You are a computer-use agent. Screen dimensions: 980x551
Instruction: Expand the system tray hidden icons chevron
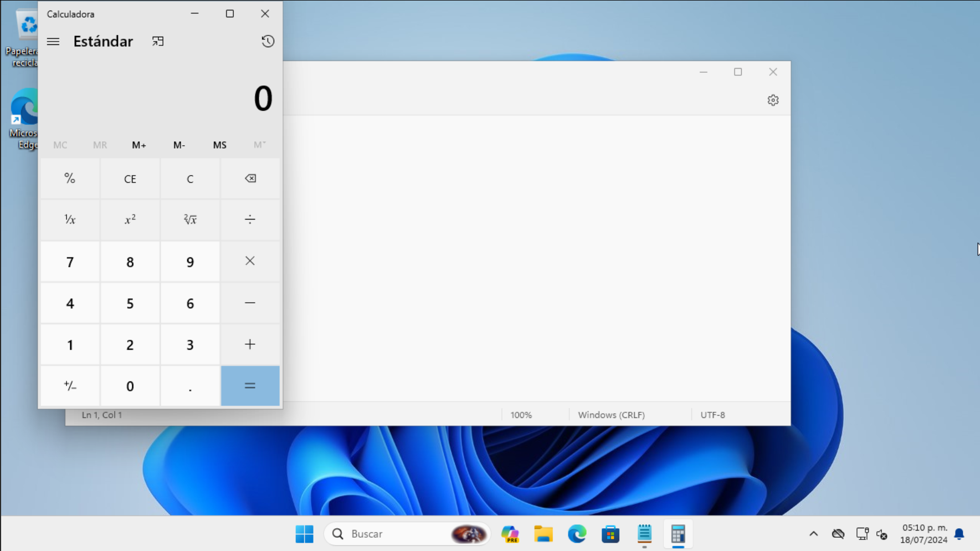(x=813, y=534)
